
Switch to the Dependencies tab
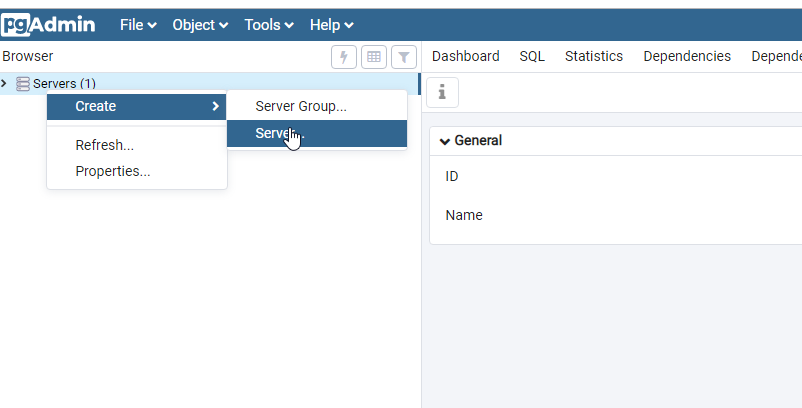(687, 56)
